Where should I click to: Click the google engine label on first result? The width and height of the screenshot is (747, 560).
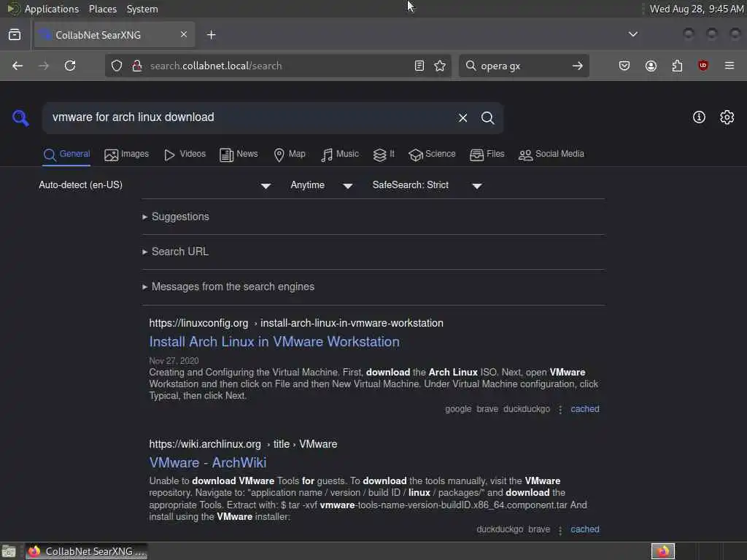(x=458, y=409)
